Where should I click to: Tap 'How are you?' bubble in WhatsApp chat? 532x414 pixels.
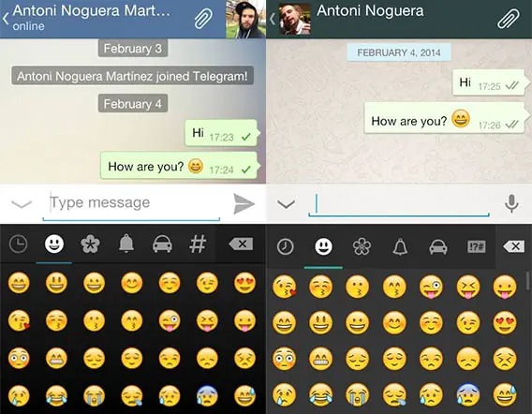(x=447, y=118)
